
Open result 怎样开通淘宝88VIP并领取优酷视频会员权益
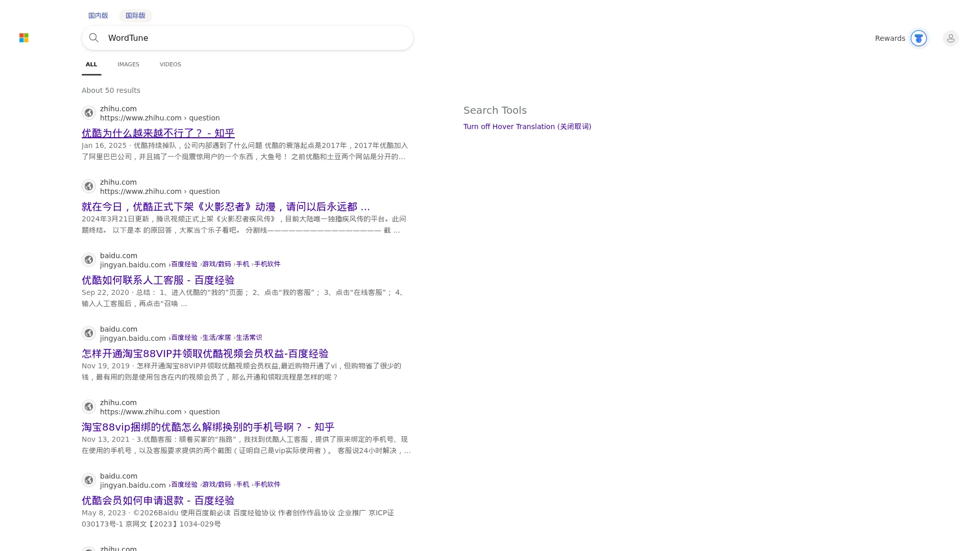point(205,354)
